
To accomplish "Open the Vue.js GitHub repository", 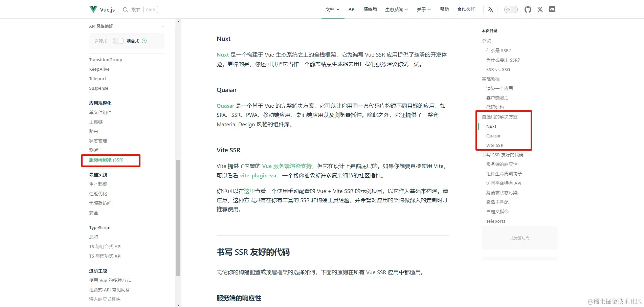I will click(528, 9).
